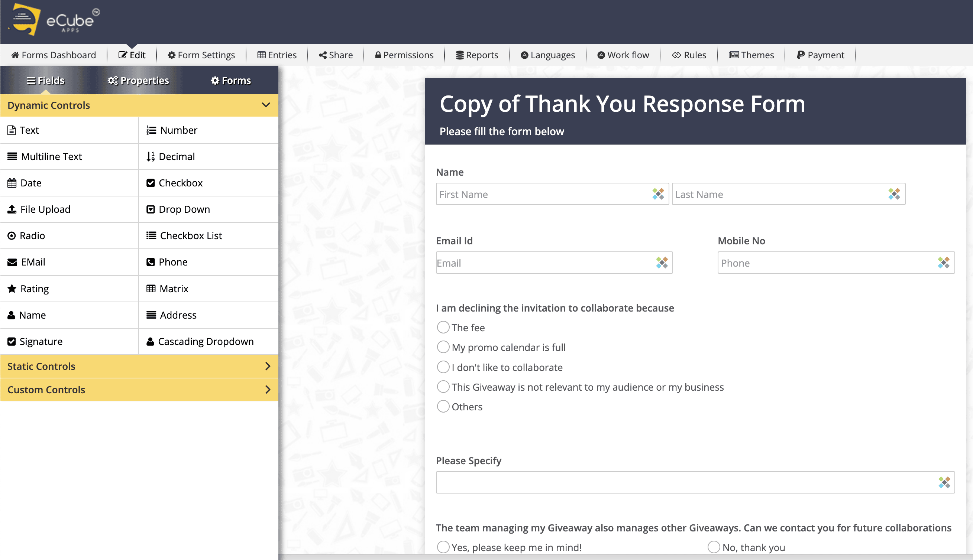Select 'The fee' radio option
973x560 pixels.
point(443,328)
